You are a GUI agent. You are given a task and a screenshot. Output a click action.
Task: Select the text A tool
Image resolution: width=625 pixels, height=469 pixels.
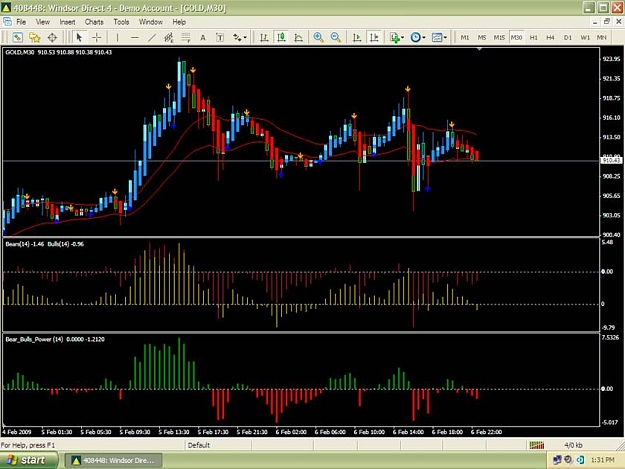(x=203, y=37)
